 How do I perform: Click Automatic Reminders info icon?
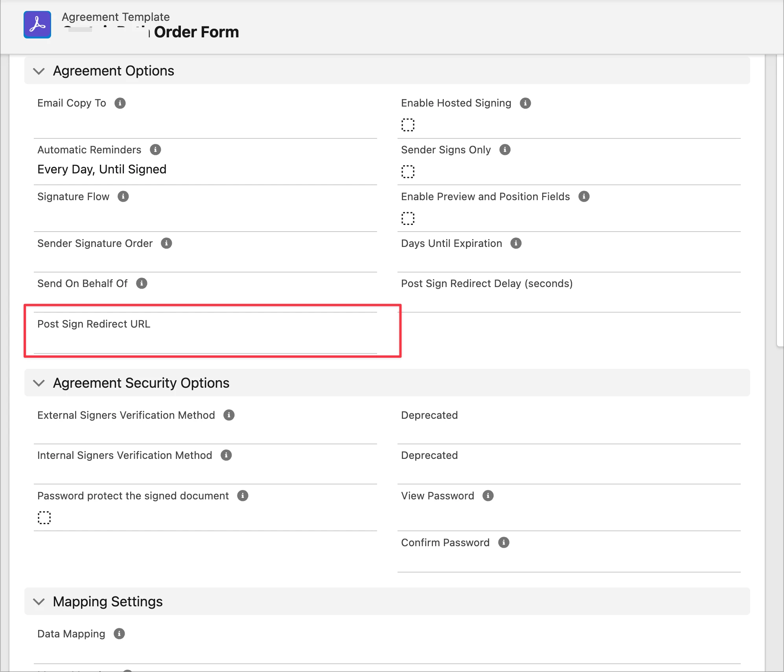pos(155,150)
